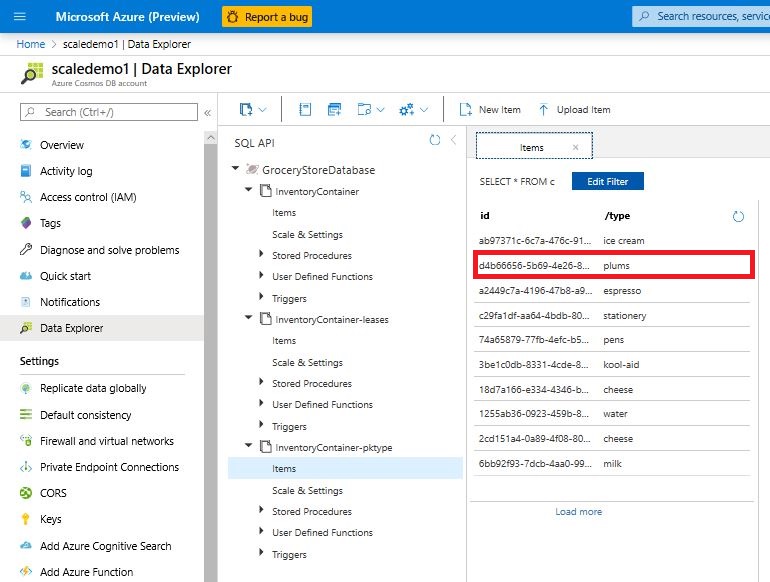Screen dimensions: 770x582
Task: Close the Items tab
Action: coord(576,147)
